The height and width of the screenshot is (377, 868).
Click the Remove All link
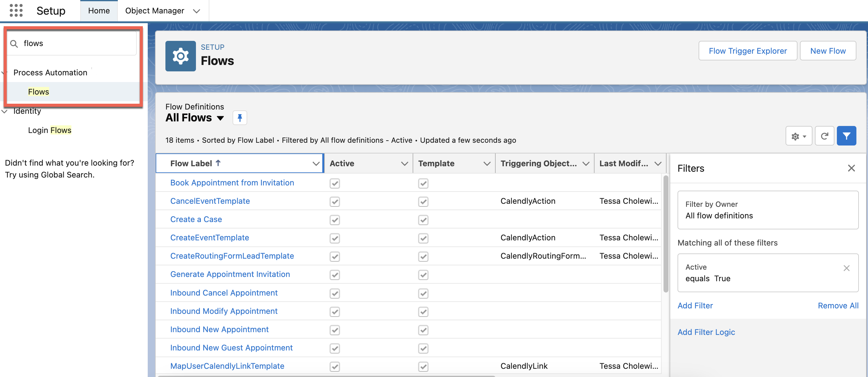(x=838, y=305)
